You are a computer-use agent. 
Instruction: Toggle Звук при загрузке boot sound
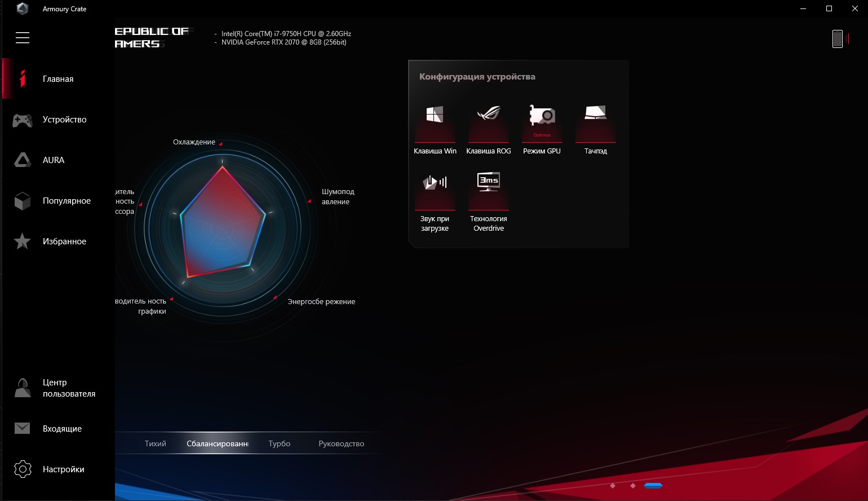[x=435, y=190]
